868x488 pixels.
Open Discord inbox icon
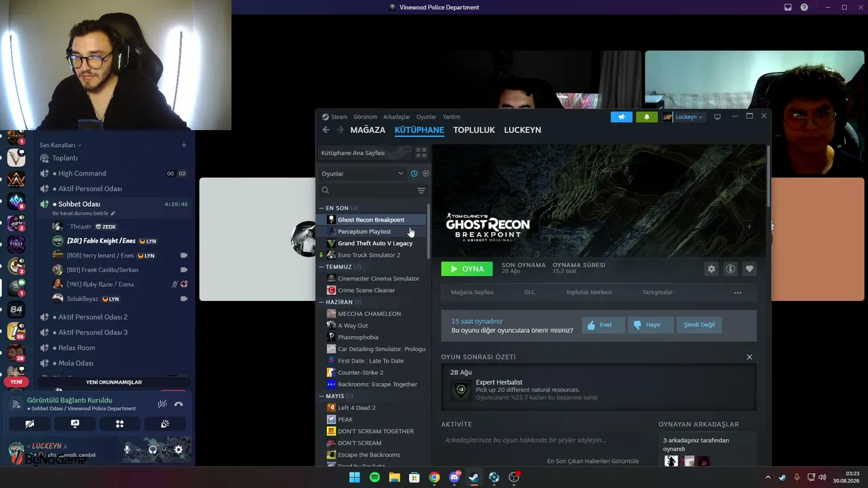click(788, 7)
